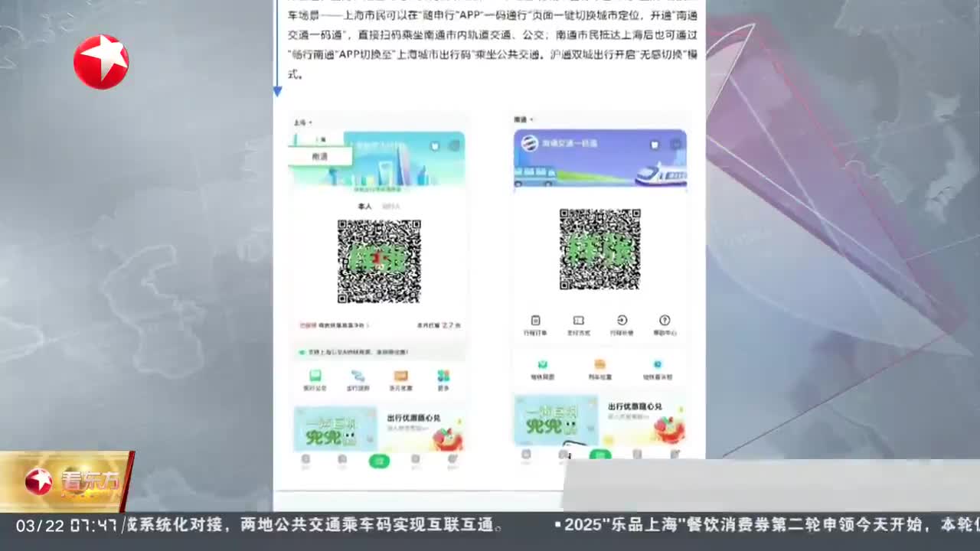Tap the far-right icon on Nantong app banner
980x551 pixels.
point(676,144)
